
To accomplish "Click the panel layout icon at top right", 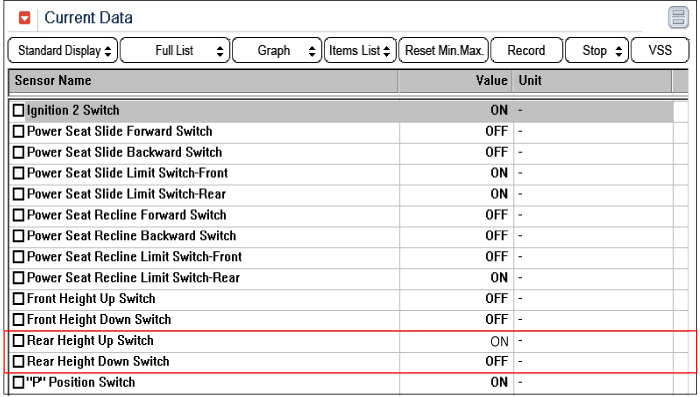I will pos(678,18).
